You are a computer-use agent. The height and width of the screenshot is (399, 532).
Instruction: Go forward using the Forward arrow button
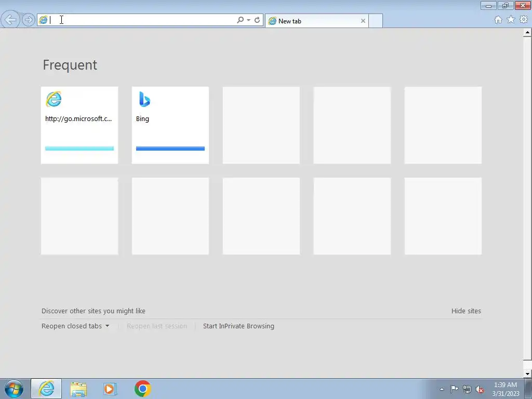pos(29,20)
